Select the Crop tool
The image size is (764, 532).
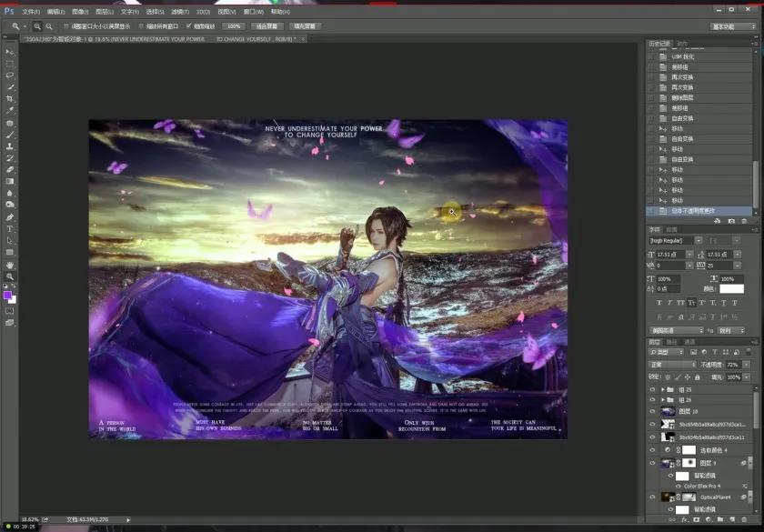(10, 98)
